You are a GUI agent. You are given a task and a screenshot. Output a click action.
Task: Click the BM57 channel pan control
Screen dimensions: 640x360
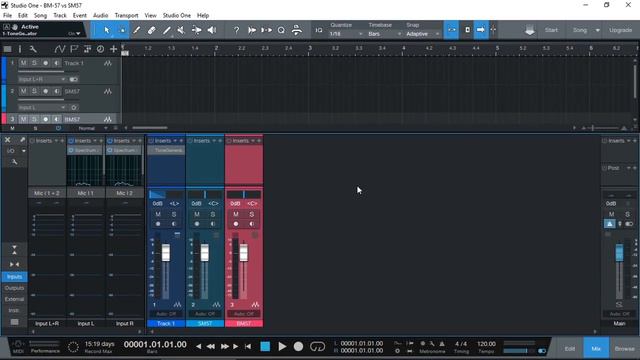pos(244,194)
